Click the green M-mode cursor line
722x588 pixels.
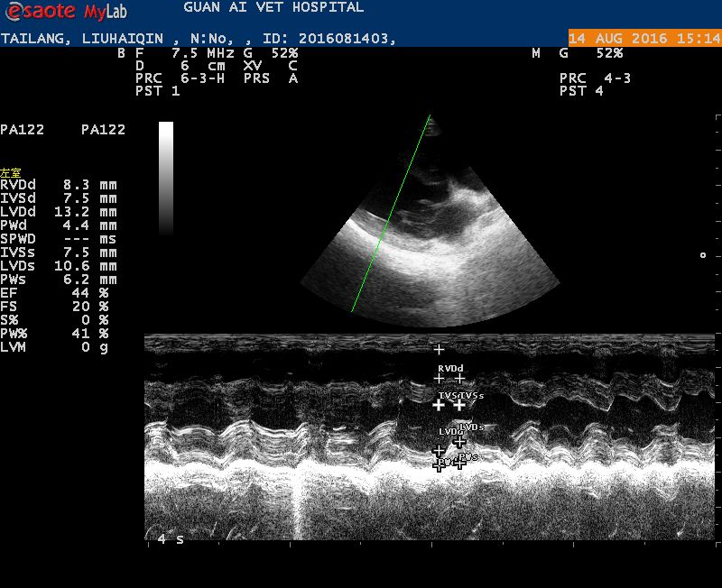pos(391,214)
